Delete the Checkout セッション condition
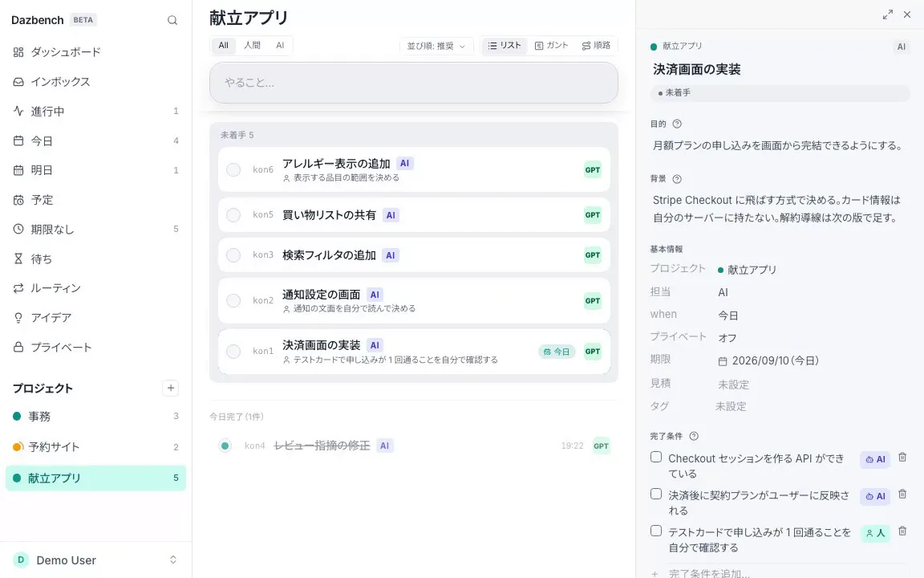The width and height of the screenshot is (924, 578). (902, 457)
